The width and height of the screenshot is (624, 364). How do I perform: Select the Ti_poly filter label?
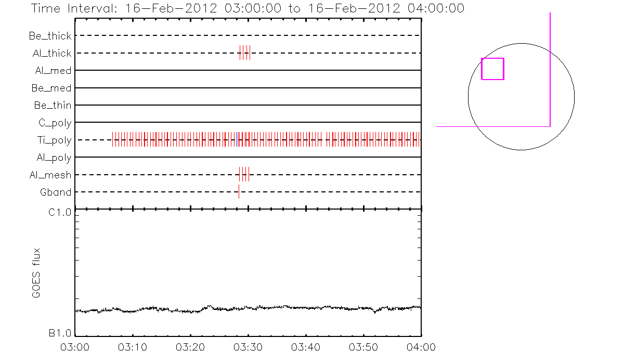point(54,140)
